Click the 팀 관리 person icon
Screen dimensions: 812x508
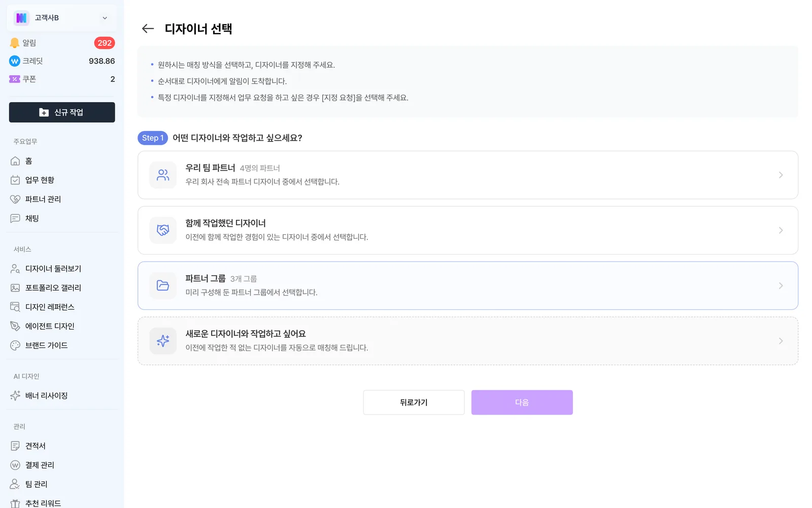[x=15, y=484]
